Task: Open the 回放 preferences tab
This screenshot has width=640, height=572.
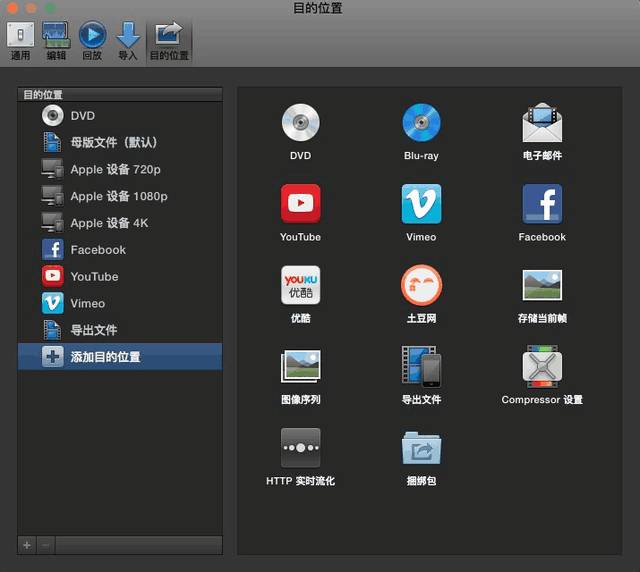Action: click(x=92, y=42)
